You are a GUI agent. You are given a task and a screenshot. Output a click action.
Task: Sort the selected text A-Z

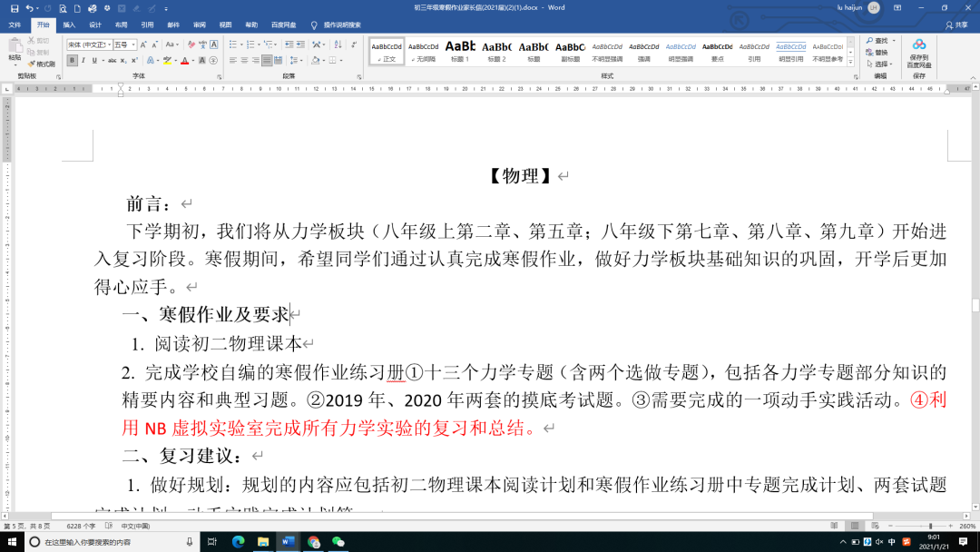[338, 44]
